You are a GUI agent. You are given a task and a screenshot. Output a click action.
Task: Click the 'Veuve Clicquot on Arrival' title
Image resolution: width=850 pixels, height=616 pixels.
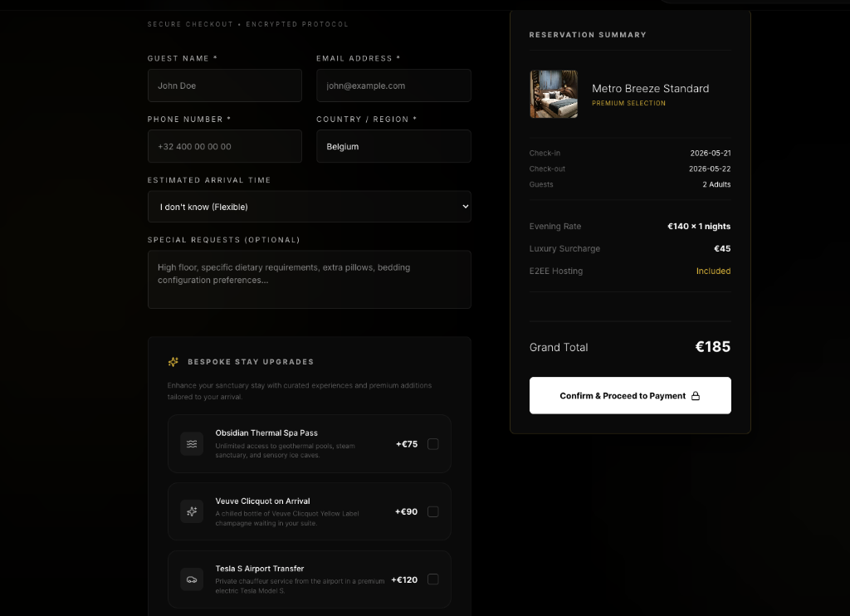click(262, 501)
